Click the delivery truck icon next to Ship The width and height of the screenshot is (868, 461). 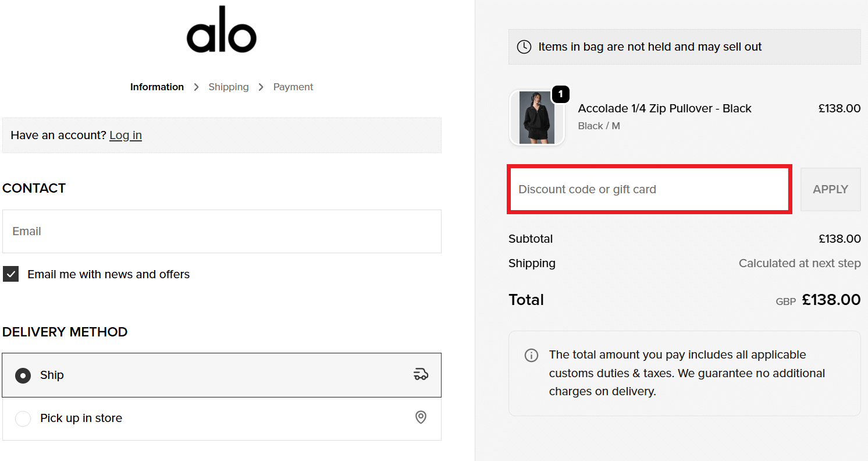[421, 375]
